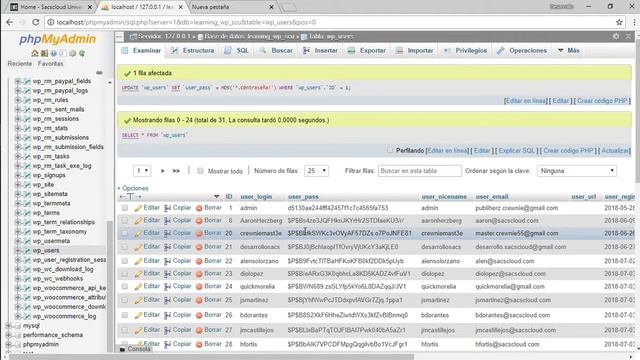640x360 pixels.
Task: Click the Filtrar filas search field
Action: 420,171
